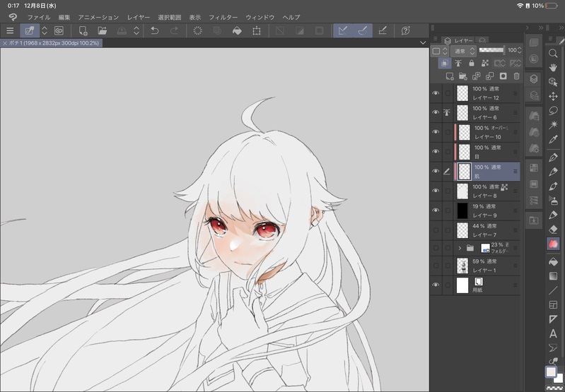Hide layer レイヤー 12 with eye icon
The height and width of the screenshot is (392, 565).
436,93
